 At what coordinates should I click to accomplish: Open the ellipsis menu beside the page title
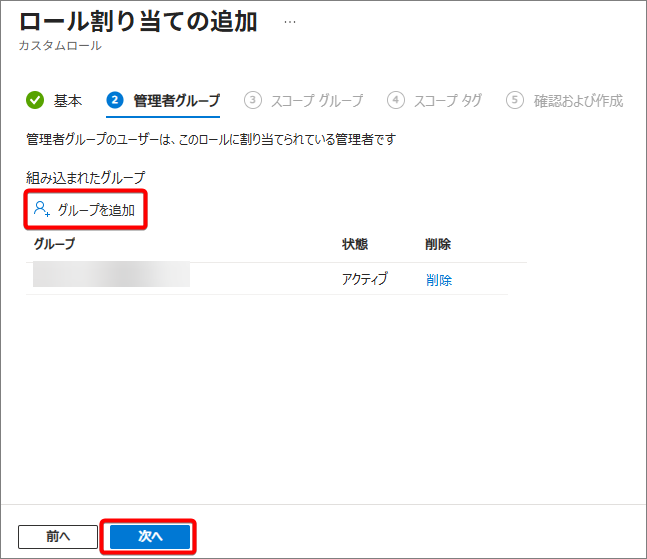pyautogui.click(x=290, y=21)
